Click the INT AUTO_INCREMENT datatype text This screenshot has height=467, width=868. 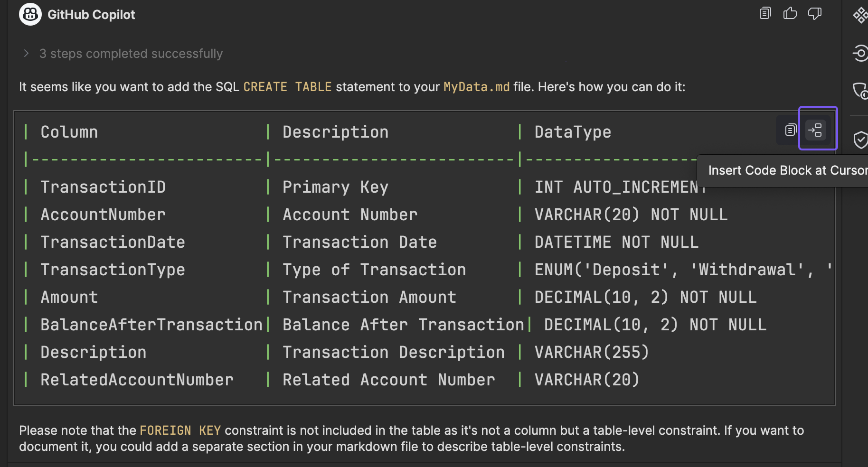tap(620, 187)
